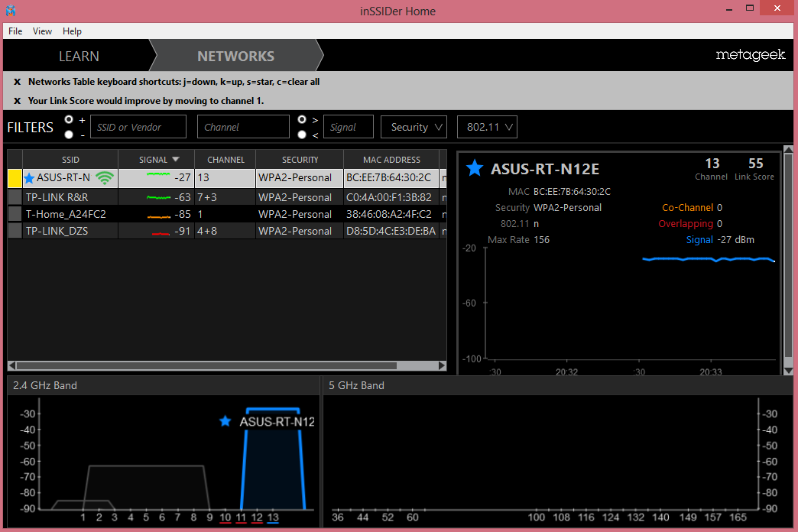Click the -91 signal value
The width and height of the screenshot is (798, 532).
(182, 231)
